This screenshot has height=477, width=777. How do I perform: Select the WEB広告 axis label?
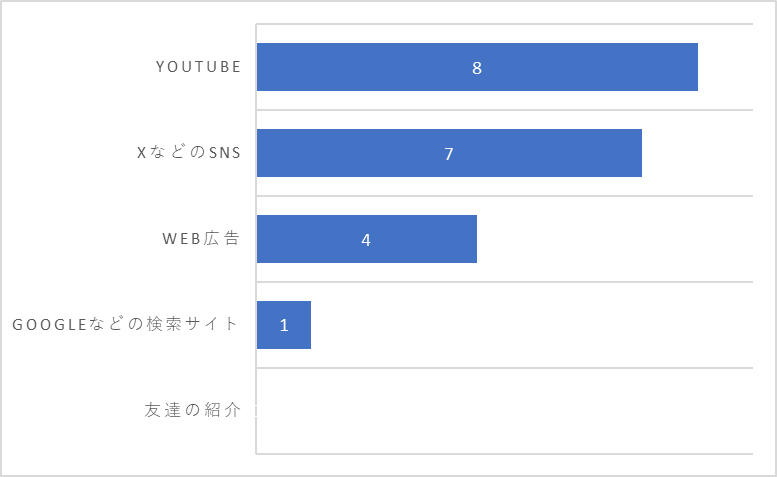pyautogui.click(x=201, y=238)
